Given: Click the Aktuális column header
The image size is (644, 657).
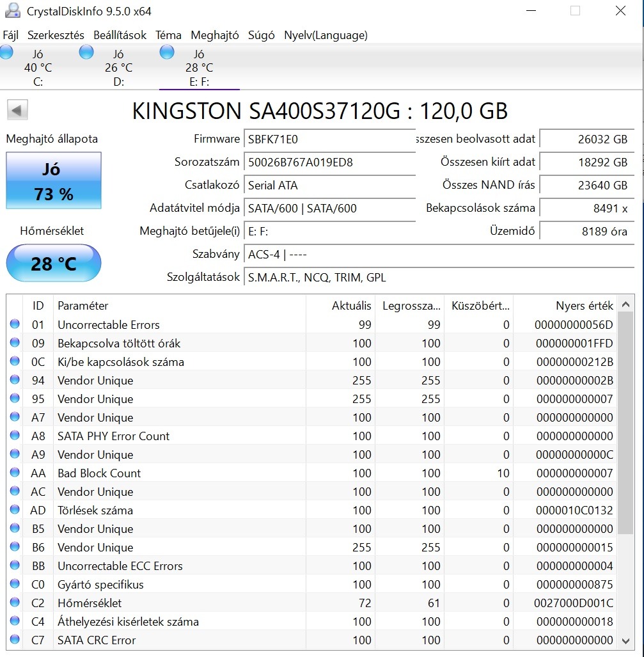Looking at the screenshot, I should coord(340,305).
